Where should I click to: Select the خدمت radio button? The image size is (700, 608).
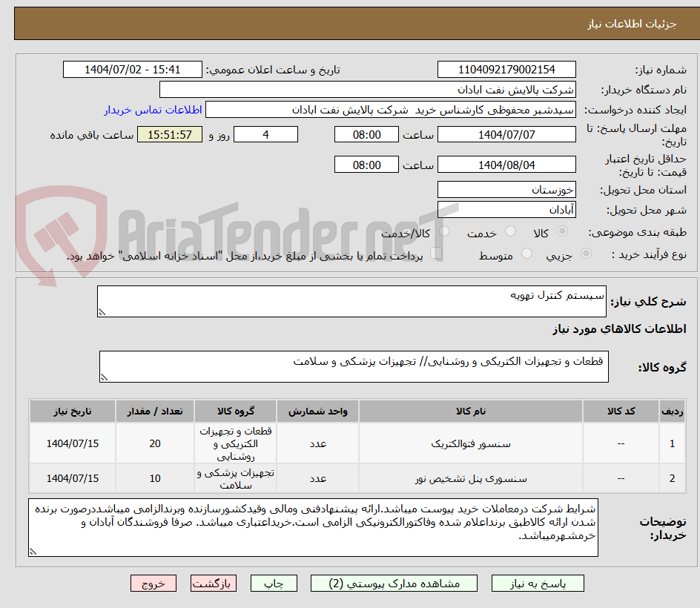coord(510,231)
